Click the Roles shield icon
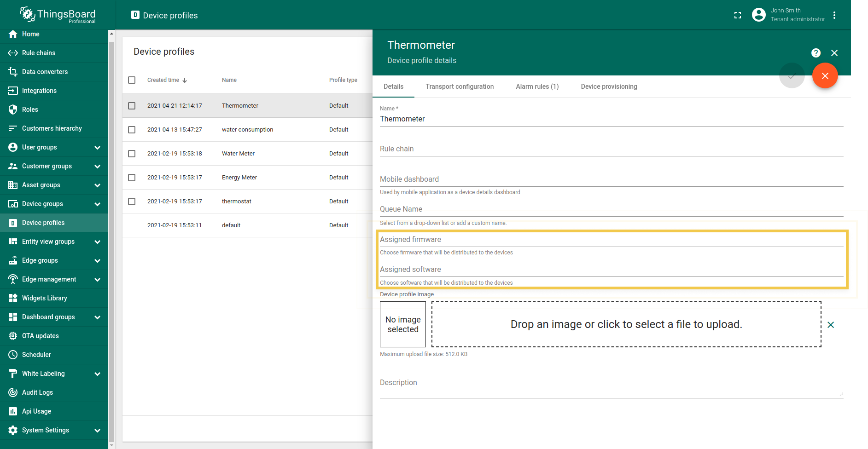The image size is (868, 449). click(x=13, y=109)
